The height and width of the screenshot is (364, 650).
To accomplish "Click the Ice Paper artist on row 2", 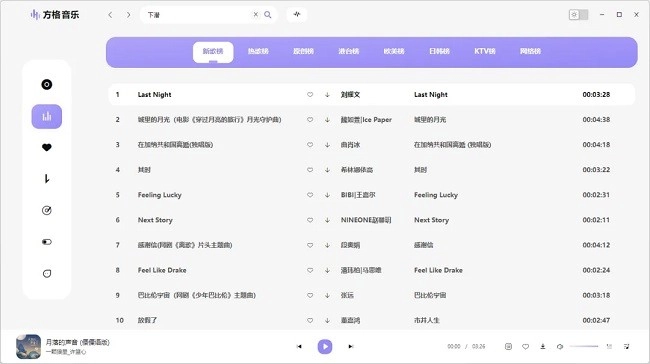I will (366, 120).
